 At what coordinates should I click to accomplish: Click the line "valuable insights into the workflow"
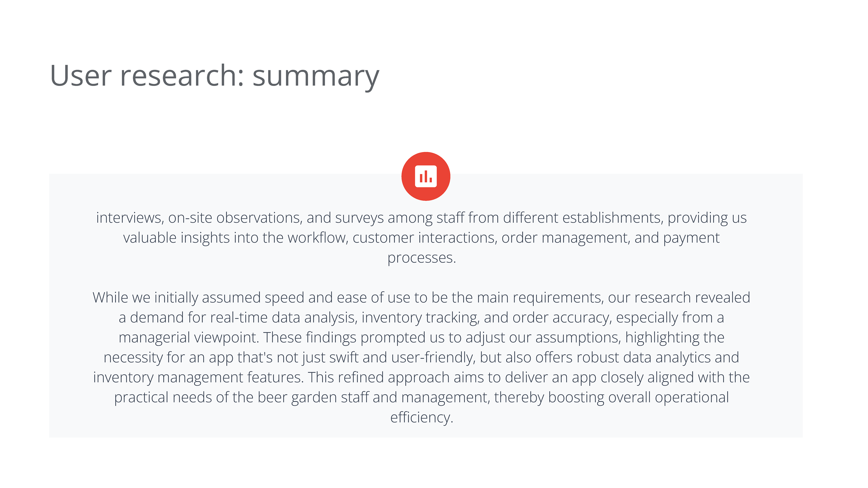pyautogui.click(x=422, y=238)
